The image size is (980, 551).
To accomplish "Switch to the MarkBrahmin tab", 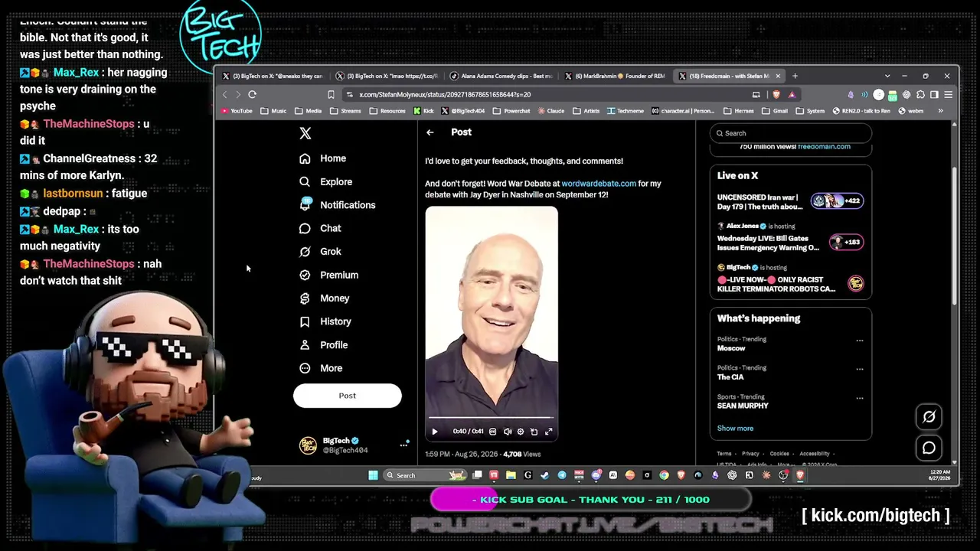I will tap(616, 77).
